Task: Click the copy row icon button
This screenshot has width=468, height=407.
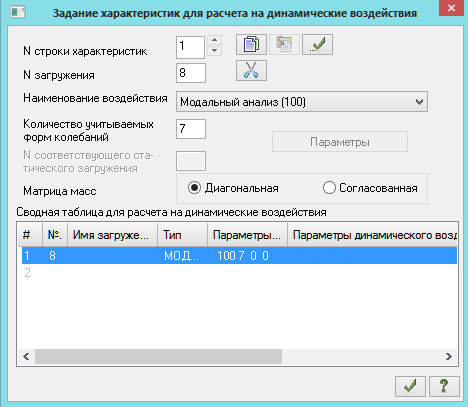Action: click(x=251, y=44)
